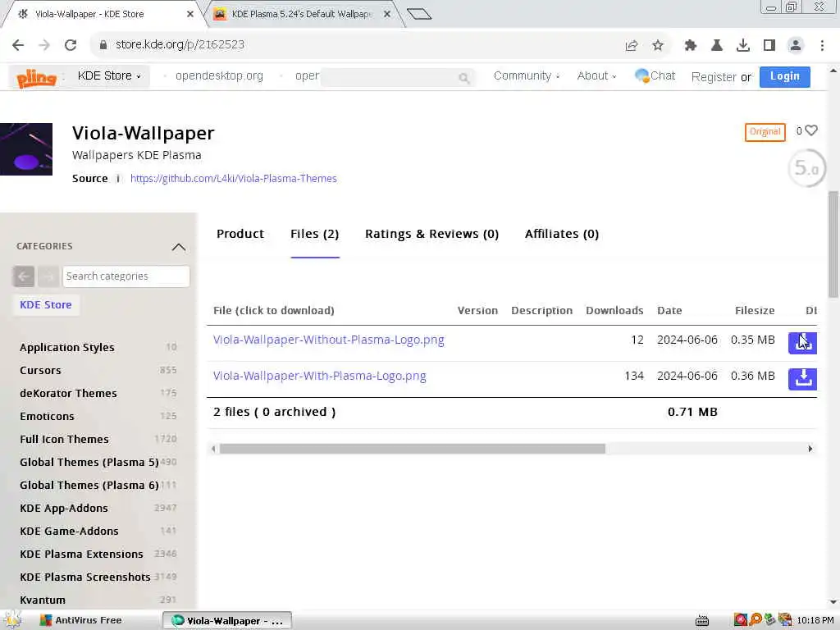The height and width of the screenshot is (630, 840).
Task: Open the browser downloads icon
Action: 743,46
